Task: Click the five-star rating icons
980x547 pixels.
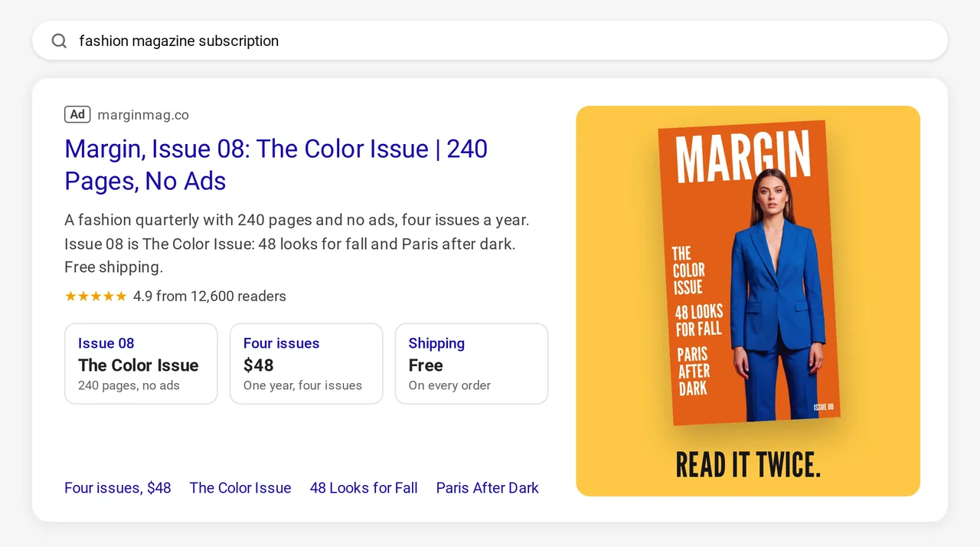Action: pyautogui.click(x=96, y=296)
